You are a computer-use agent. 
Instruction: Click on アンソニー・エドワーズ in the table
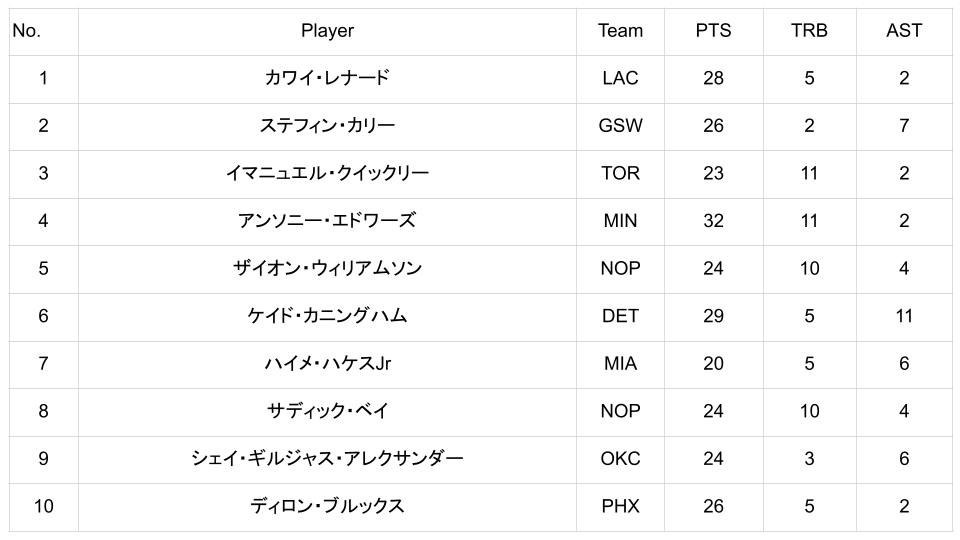(327, 221)
